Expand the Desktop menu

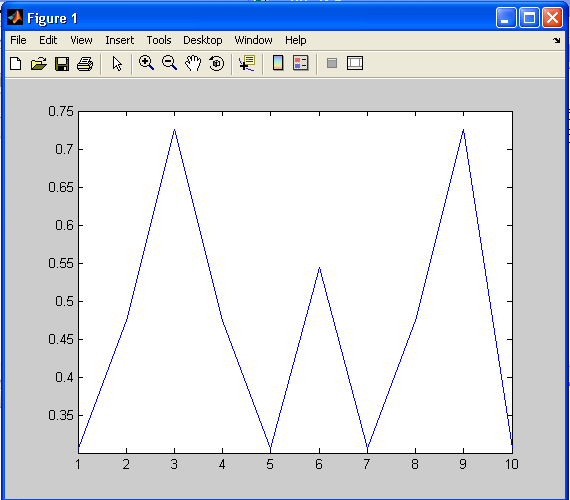click(x=202, y=40)
